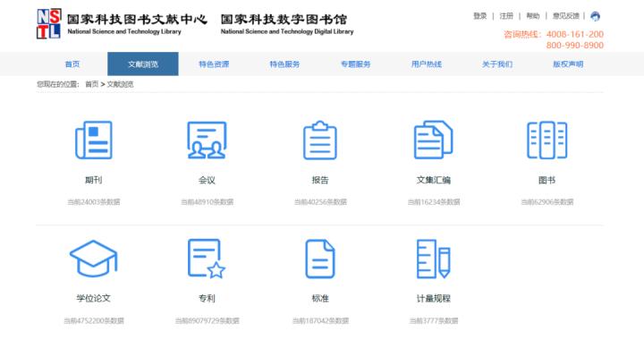Open the 图书 books icon
This screenshot has width=644, height=357.
tap(547, 140)
